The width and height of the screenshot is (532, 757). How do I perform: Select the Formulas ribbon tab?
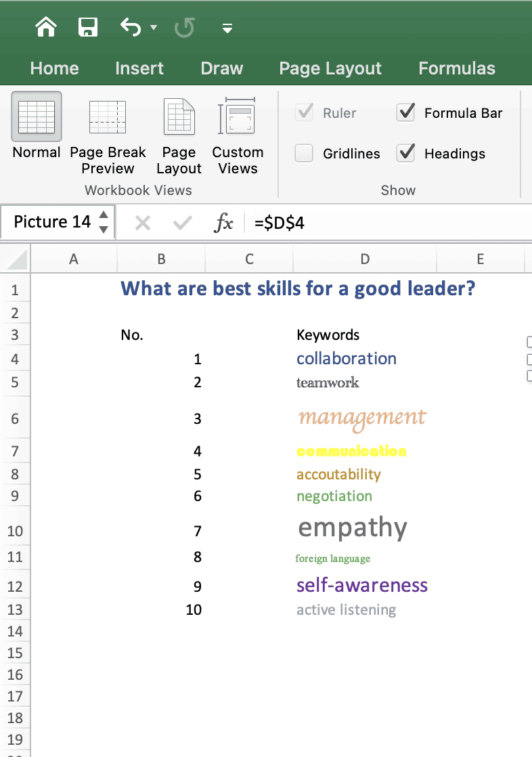(457, 68)
